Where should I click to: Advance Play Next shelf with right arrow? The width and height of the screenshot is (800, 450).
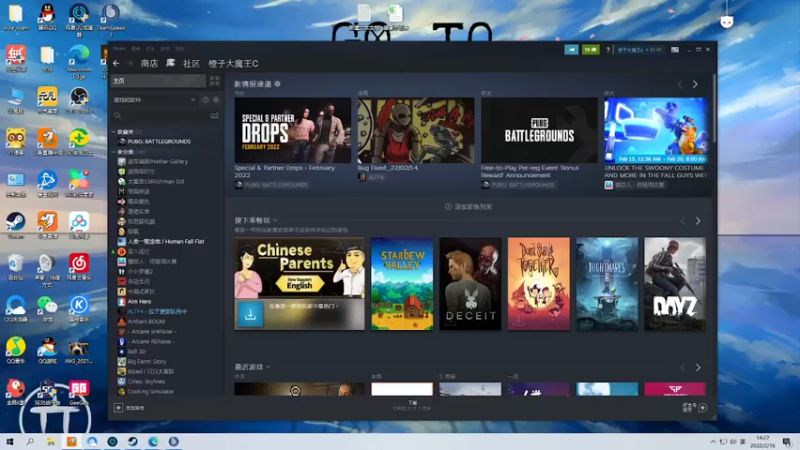click(x=698, y=221)
